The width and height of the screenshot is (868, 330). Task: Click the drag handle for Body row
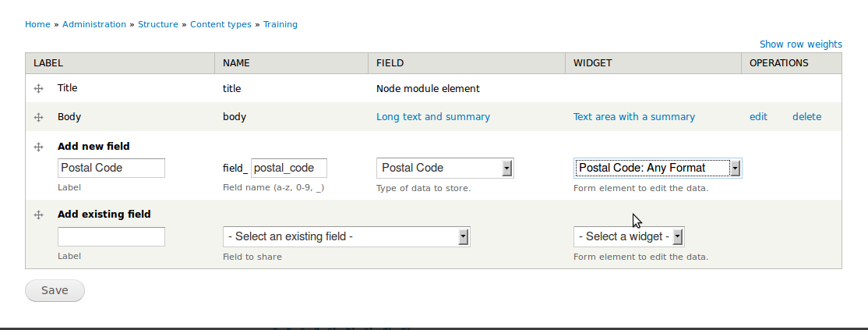coord(38,117)
